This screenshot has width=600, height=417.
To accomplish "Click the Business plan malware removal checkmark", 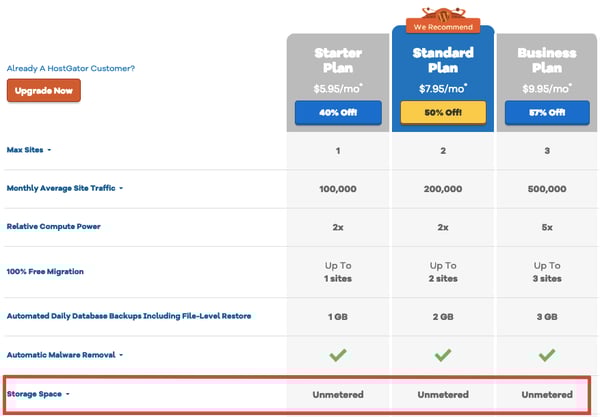I will click(546, 354).
